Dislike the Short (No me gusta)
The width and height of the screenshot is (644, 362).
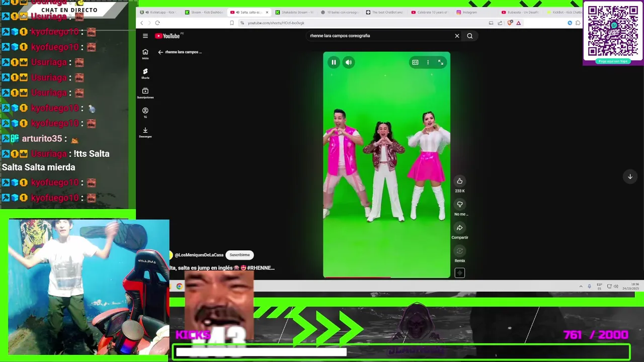click(459, 204)
